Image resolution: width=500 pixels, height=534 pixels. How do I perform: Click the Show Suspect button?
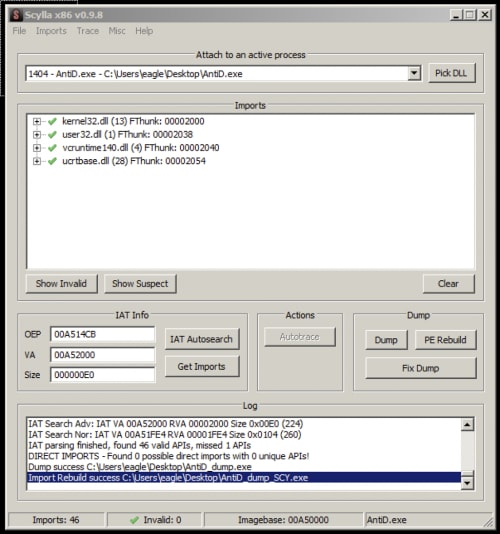[x=140, y=284]
